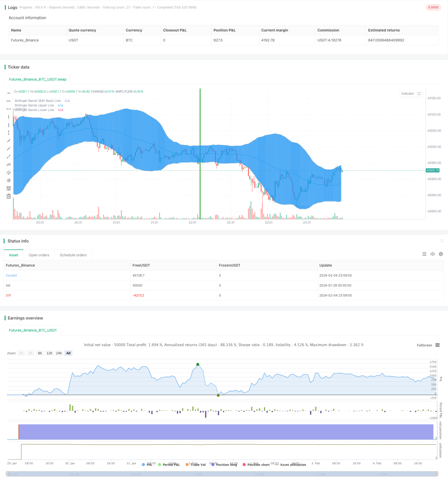The image size is (448, 484).
Task: Pick the price line tool labeled 123
Action: [9, 165]
